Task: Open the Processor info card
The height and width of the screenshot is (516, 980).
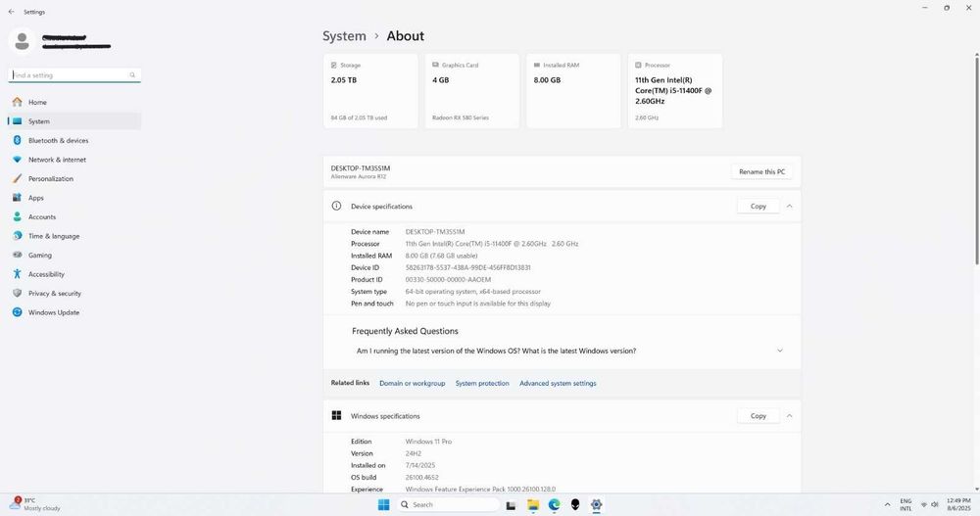Action: click(x=675, y=91)
